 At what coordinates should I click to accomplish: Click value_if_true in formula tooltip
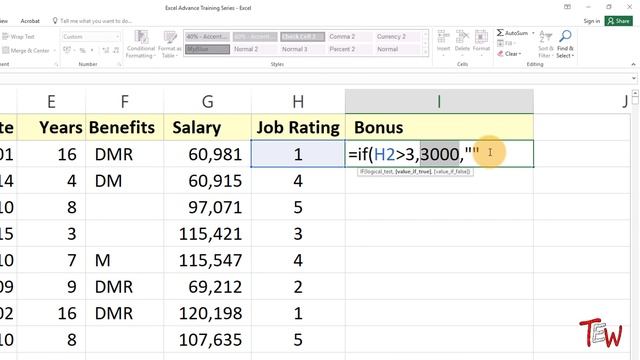(x=413, y=172)
